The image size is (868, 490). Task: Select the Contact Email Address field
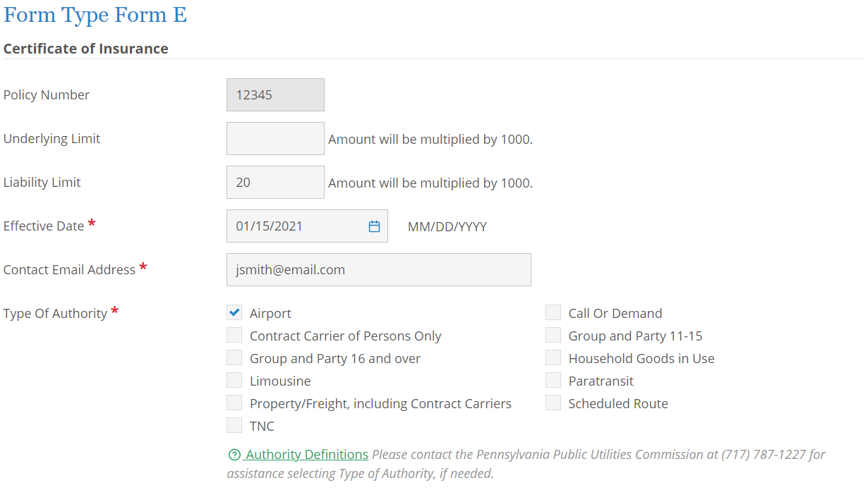click(378, 269)
